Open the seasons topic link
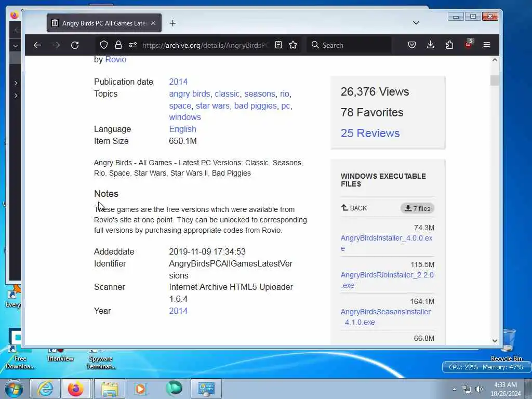The width and height of the screenshot is (532, 399). pyautogui.click(x=260, y=94)
